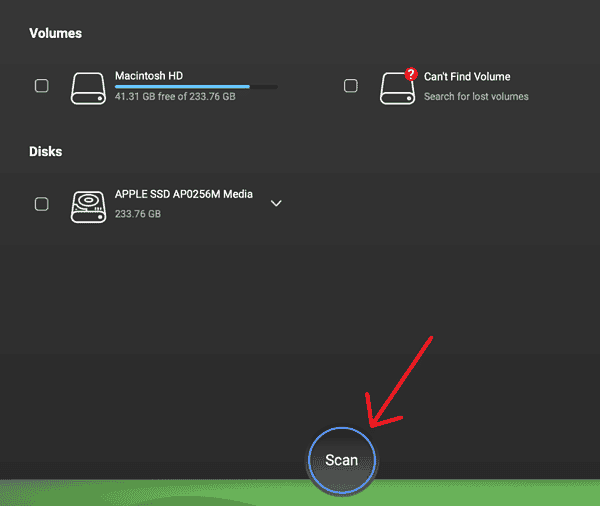Click the Macintosh HD storage usage bar

(196, 87)
